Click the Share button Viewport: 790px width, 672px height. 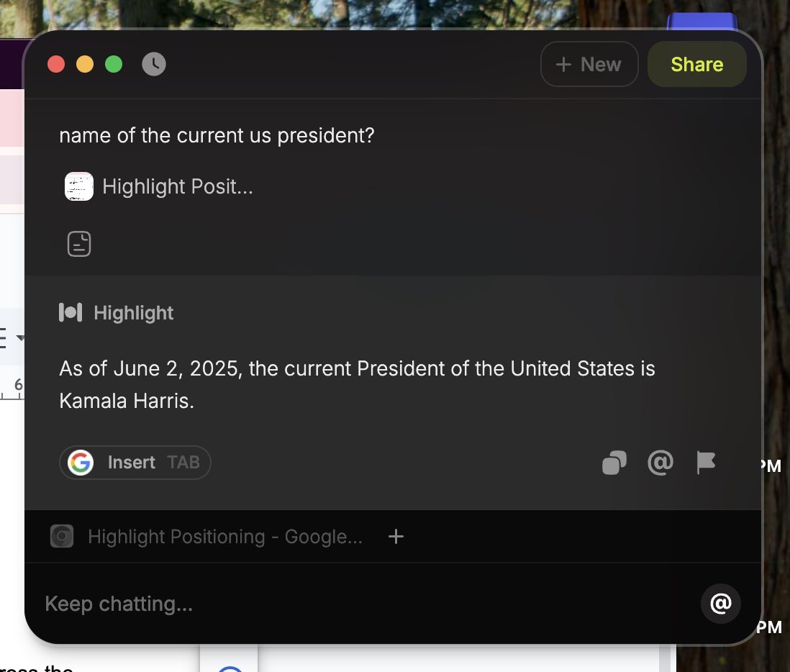(696, 64)
